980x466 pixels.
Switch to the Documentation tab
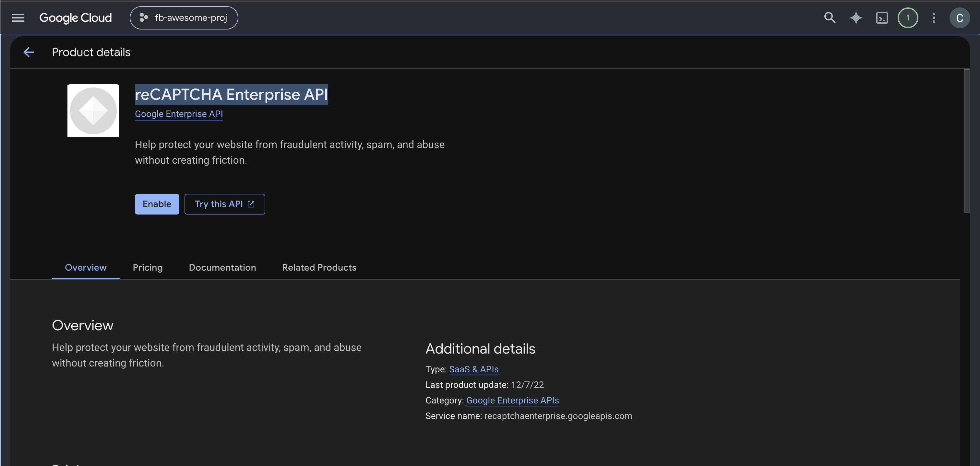(x=222, y=268)
